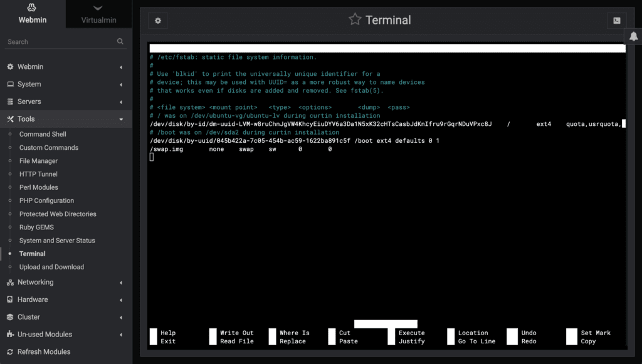Open the notifications bell icon
This screenshot has width=642, height=364.
633,36
